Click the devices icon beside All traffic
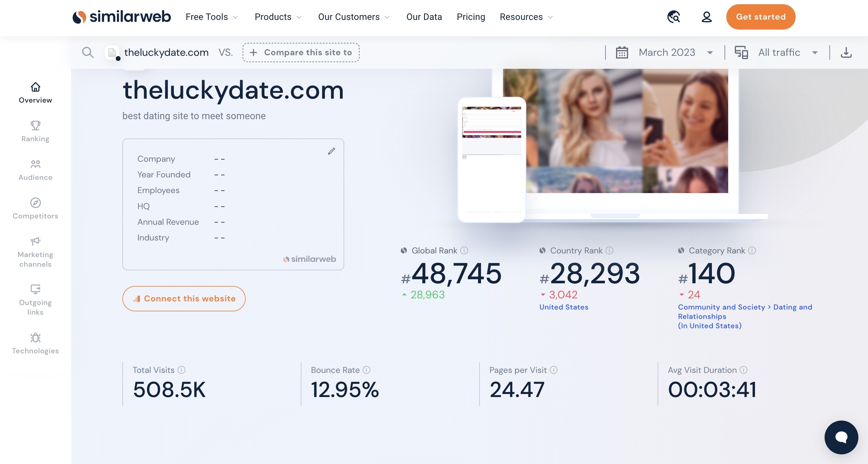 click(x=741, y=52)
